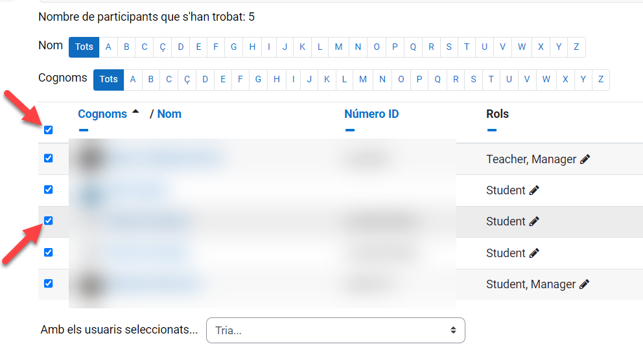Select "Tots" in the Nom filter
This screenshot has height=364, width=643.
click(84, 47)
